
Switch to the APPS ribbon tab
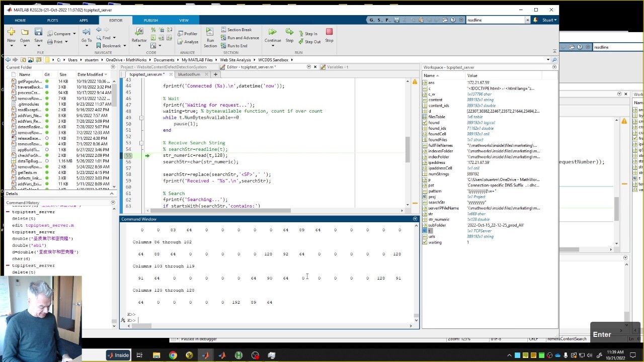84,20
